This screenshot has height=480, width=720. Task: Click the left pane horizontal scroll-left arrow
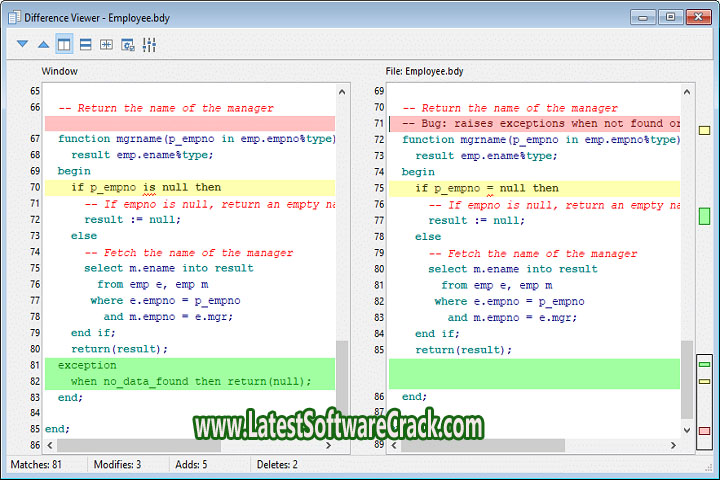(50, 445)
